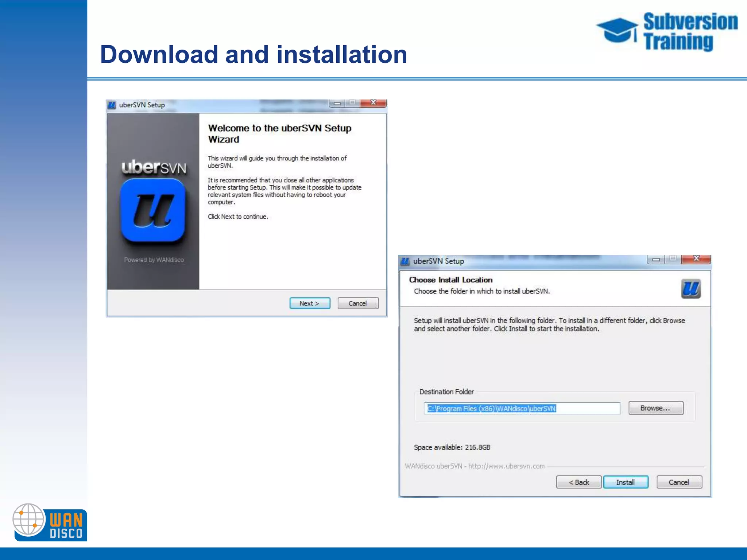
Task: Click the large blue uberSVN logo
Action: 153,210
